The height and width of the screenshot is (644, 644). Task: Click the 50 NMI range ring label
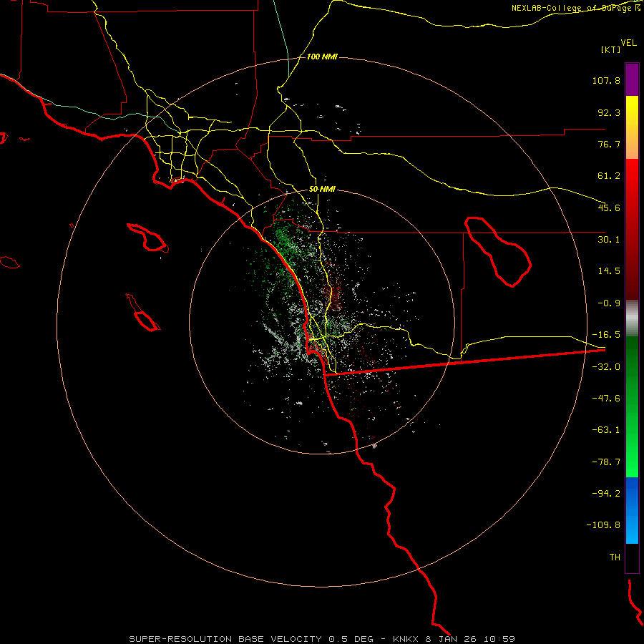(x=322, y=190)
